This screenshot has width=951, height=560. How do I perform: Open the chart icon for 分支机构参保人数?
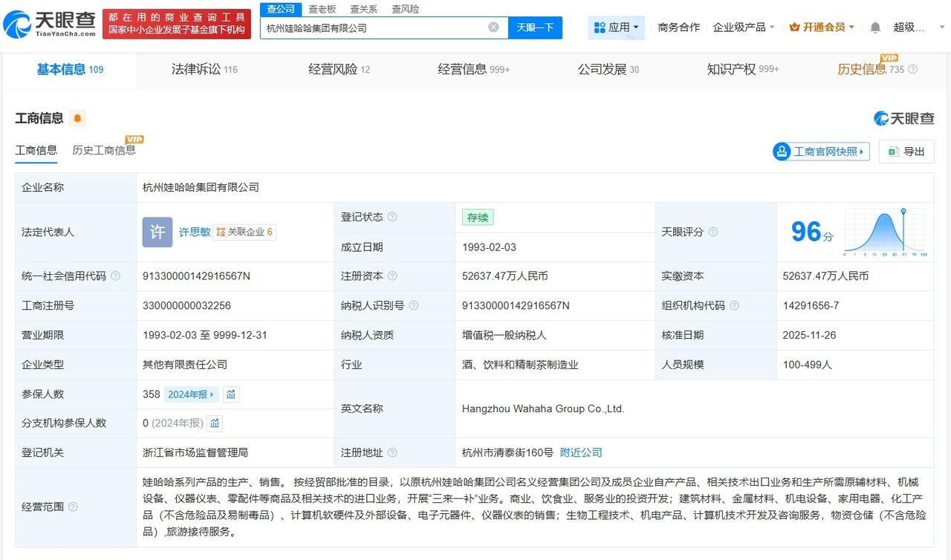click(215, 423)
